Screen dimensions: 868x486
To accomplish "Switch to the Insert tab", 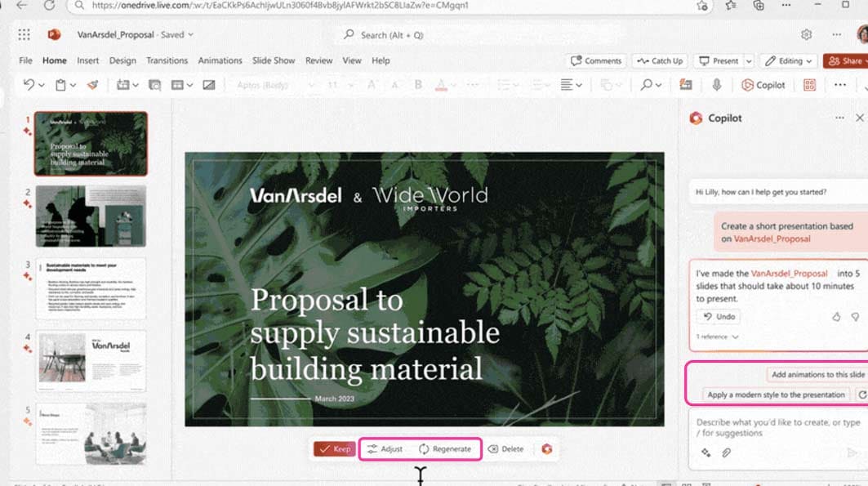I will click(x=87, y=60).
